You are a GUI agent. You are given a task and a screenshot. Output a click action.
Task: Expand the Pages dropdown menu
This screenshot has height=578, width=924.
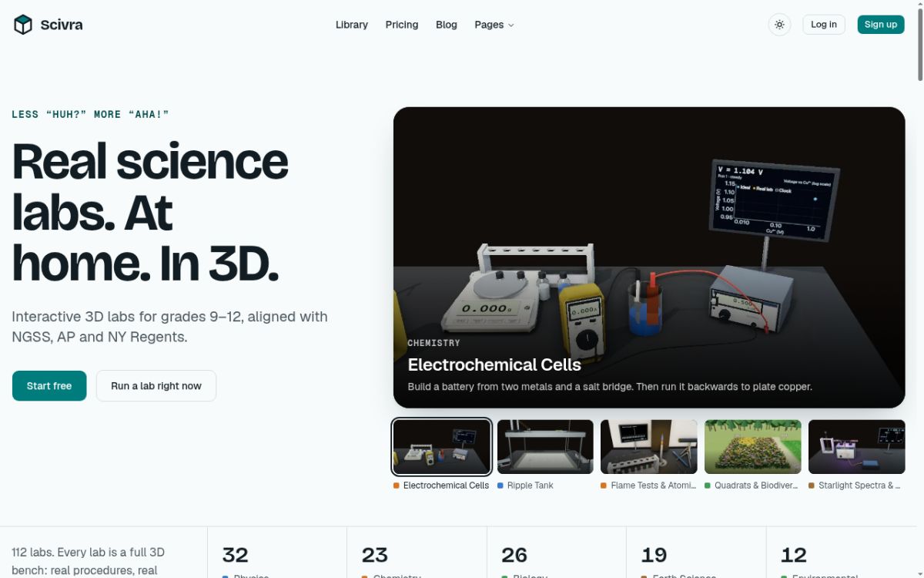(x=494, y=25)
